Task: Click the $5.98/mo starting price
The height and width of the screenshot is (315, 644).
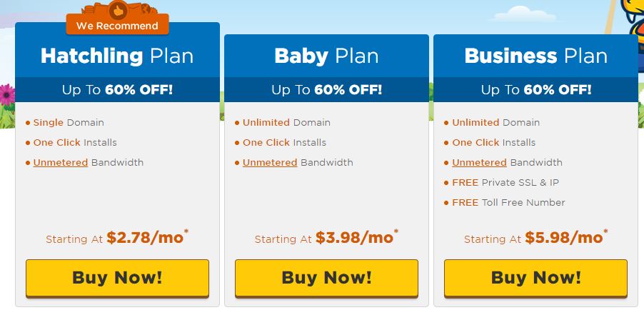Action: point(564,238)
